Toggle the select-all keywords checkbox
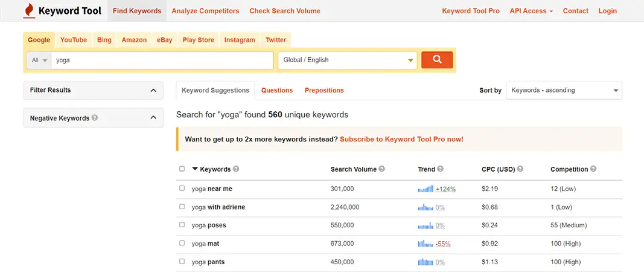The width and height of the screenshot is (644, 272). [x=182, y=169]
